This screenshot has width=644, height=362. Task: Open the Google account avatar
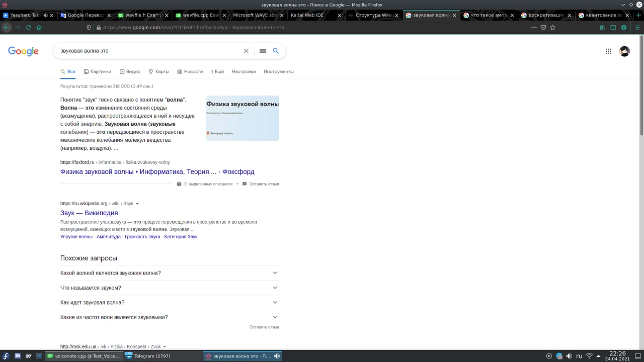coord(624,51)
